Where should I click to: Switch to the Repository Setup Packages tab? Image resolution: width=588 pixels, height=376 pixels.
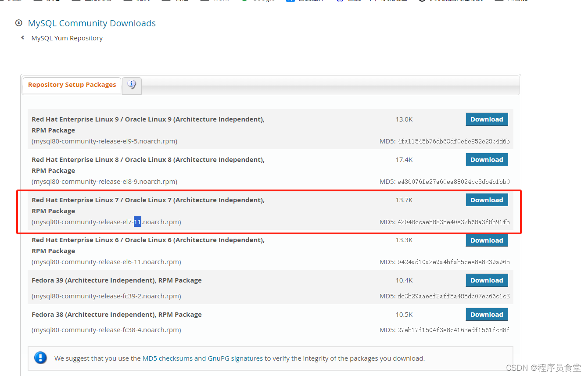(x=72, y=85)
